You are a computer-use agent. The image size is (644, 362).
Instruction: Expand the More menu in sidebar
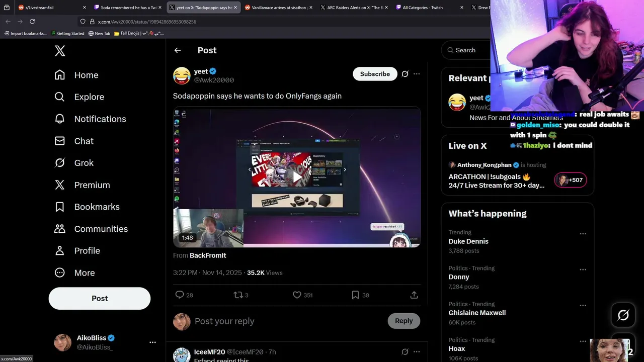(74, 273)
